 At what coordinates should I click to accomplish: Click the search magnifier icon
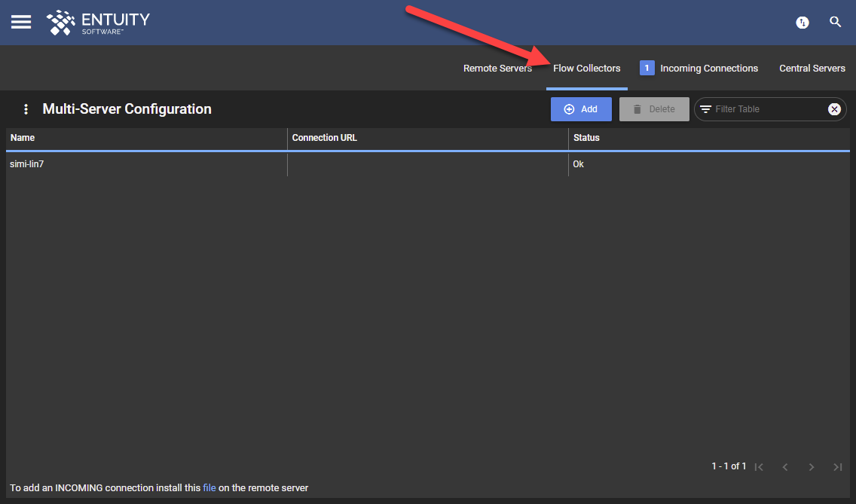835,22
